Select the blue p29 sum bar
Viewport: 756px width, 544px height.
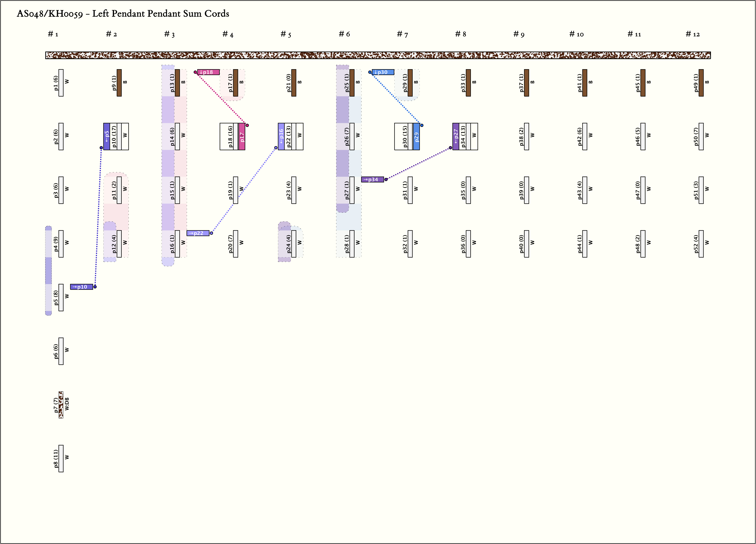click(416, 137)
